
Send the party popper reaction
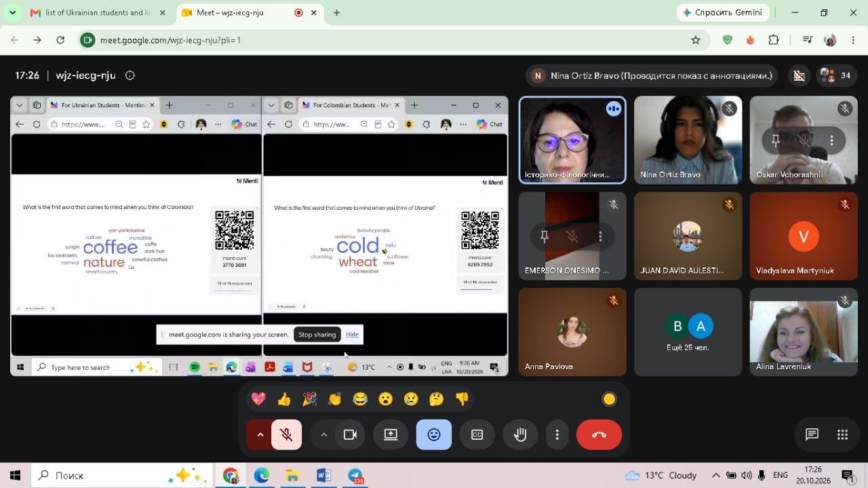(x=309, y=399)
